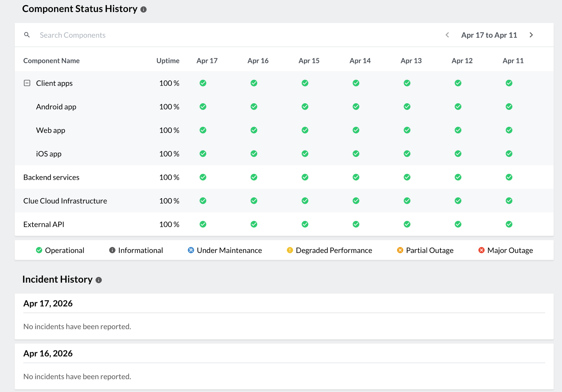Click the Operational legend checkmark icon
562x392 pixels.
39,250
